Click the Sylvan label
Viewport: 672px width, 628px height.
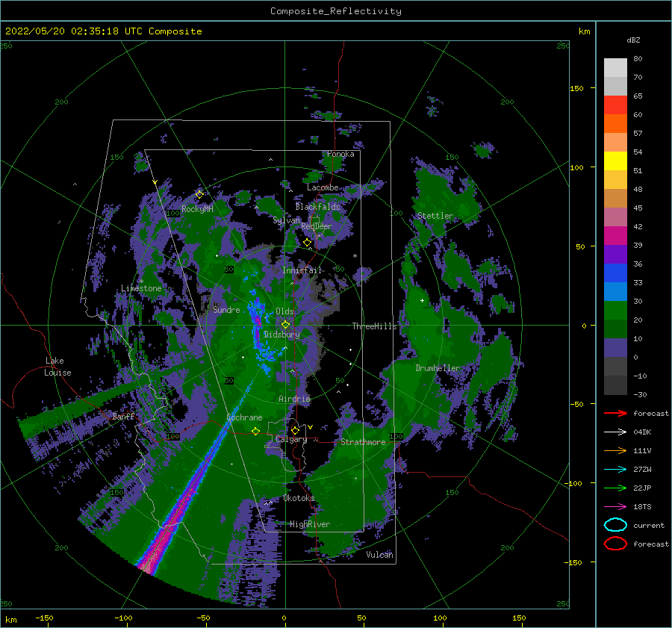287,220
